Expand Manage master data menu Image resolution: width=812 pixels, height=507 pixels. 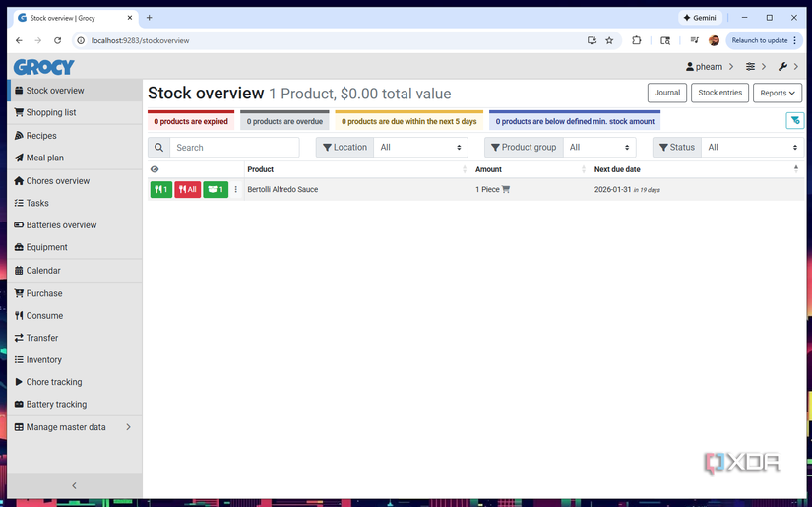[75, 427]
